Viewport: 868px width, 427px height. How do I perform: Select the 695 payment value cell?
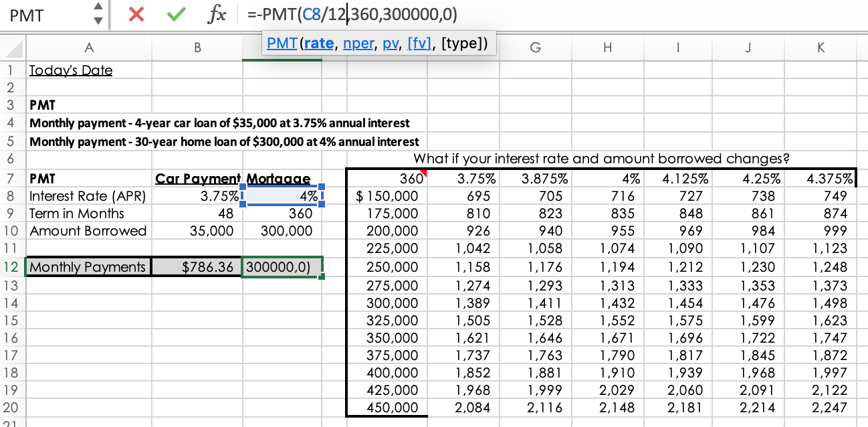pyautogui.click(x=464, y=196)
